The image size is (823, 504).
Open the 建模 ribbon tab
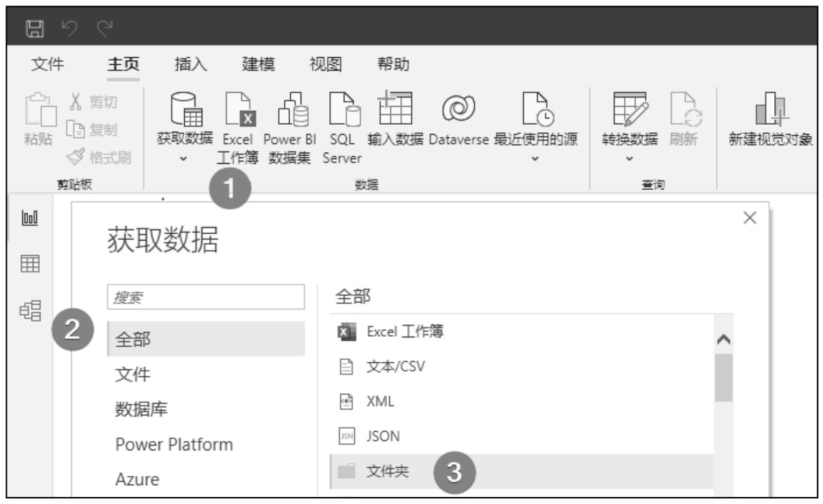point(258,64)
